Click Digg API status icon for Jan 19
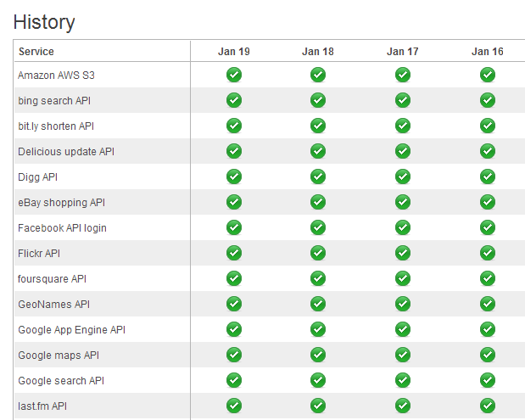 pyautogui.click(x=234, y=176)
